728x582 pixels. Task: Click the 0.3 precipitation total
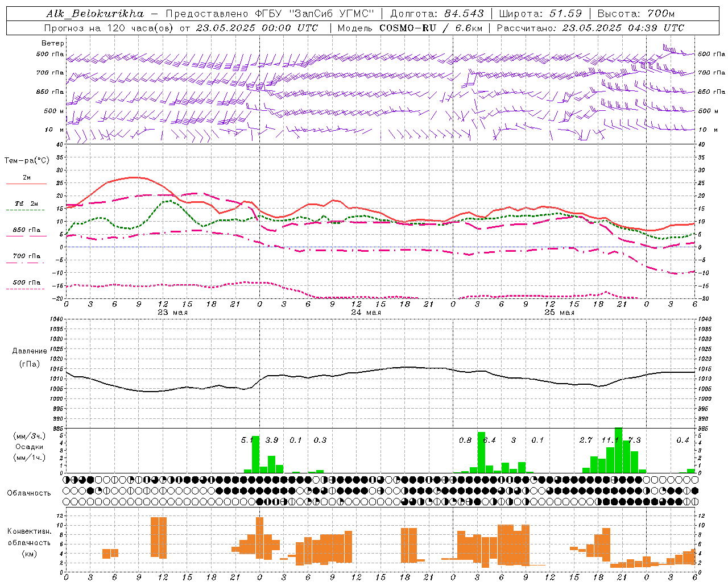click(x=320, y=440)
